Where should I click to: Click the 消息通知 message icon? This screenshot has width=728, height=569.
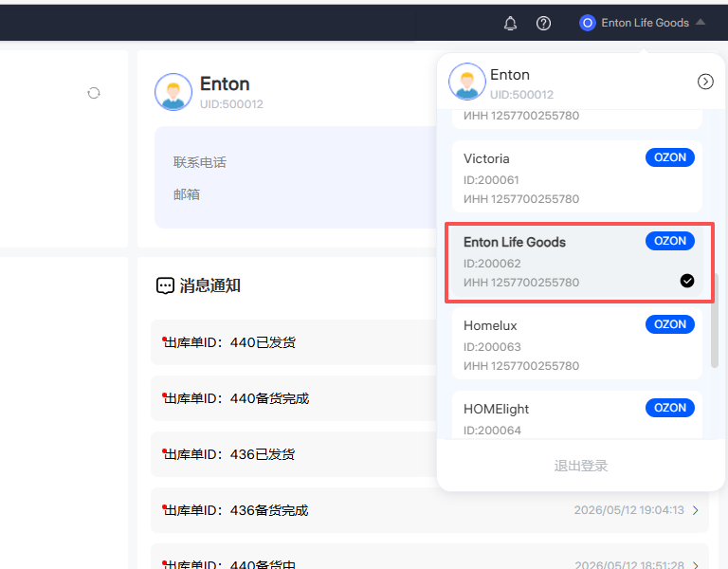(x=165, y=285)
